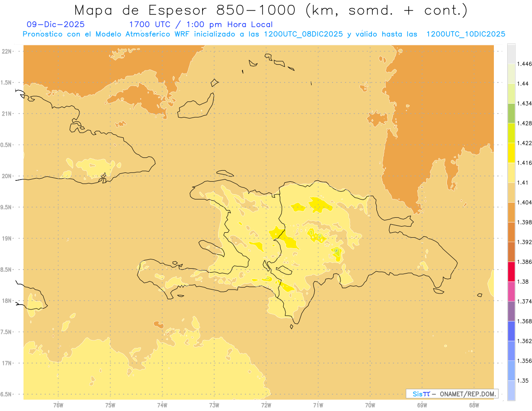This screenshot has height=411, width=532.
Task: Select the colorbar value '1.386'
Action: click(x=524, y=262)
